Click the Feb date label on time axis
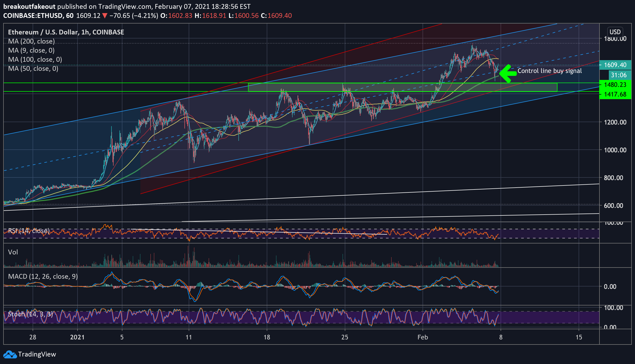Viewport: 635px width, 364px height. (423, 337)
